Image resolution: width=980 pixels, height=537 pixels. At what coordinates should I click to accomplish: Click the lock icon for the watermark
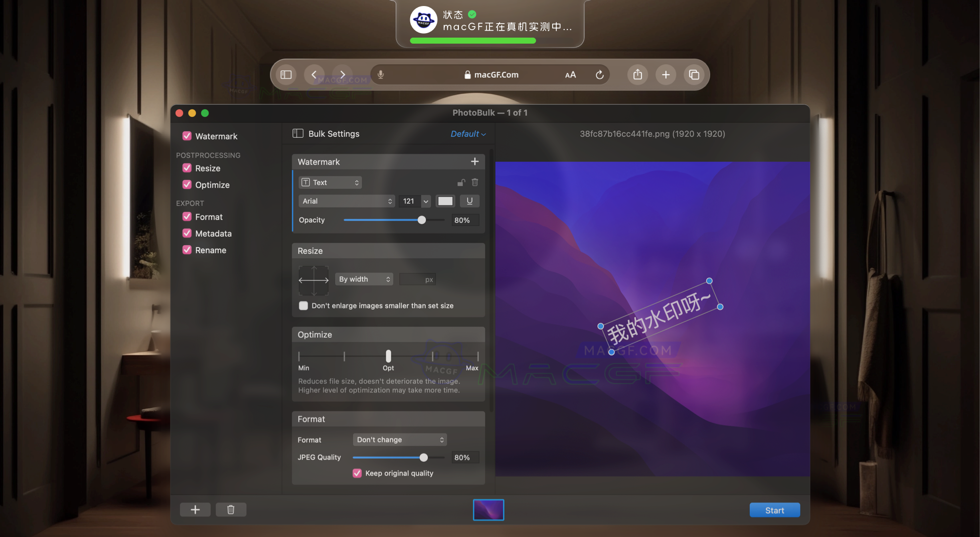460,183
